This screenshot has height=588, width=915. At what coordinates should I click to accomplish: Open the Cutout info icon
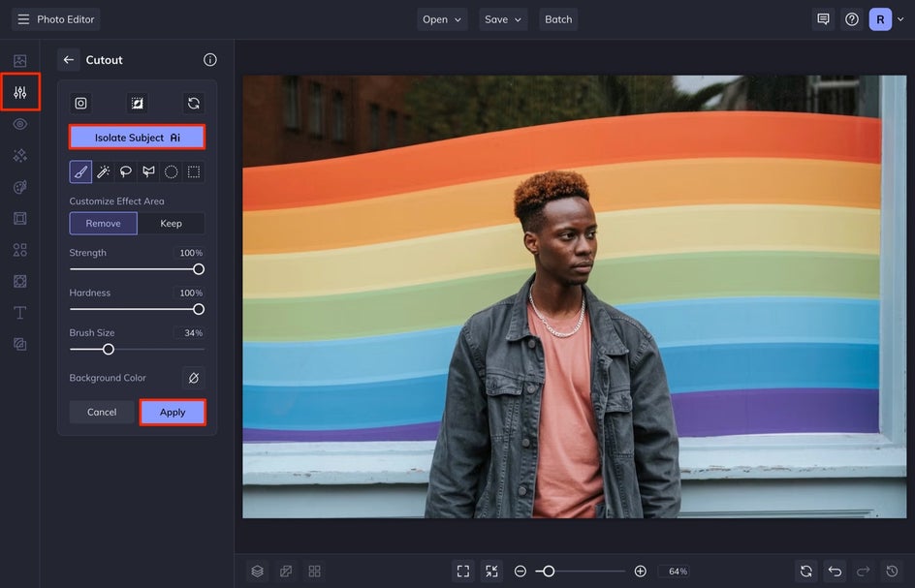[x=210, y=60]
